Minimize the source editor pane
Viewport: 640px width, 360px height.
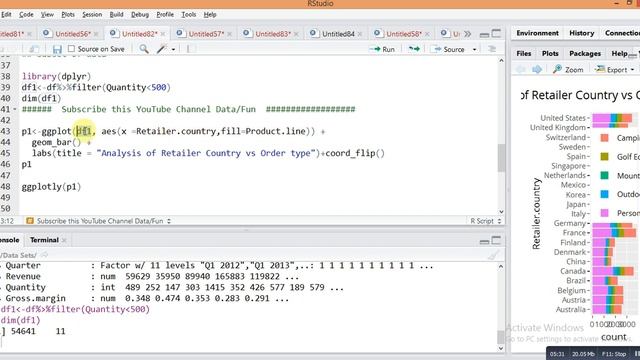484,35
